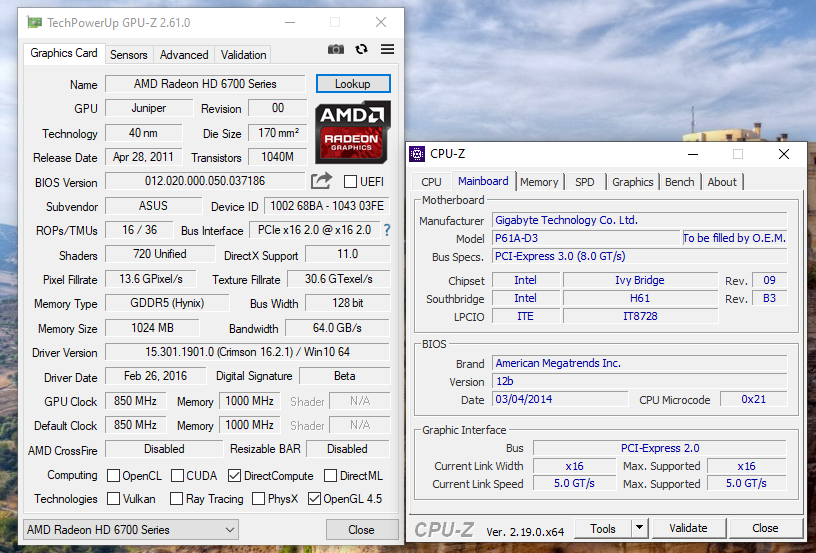Click the CPU Microcode 0x21 value
The width and height of the screenshot is (816, 553).
tap(754, 399)
